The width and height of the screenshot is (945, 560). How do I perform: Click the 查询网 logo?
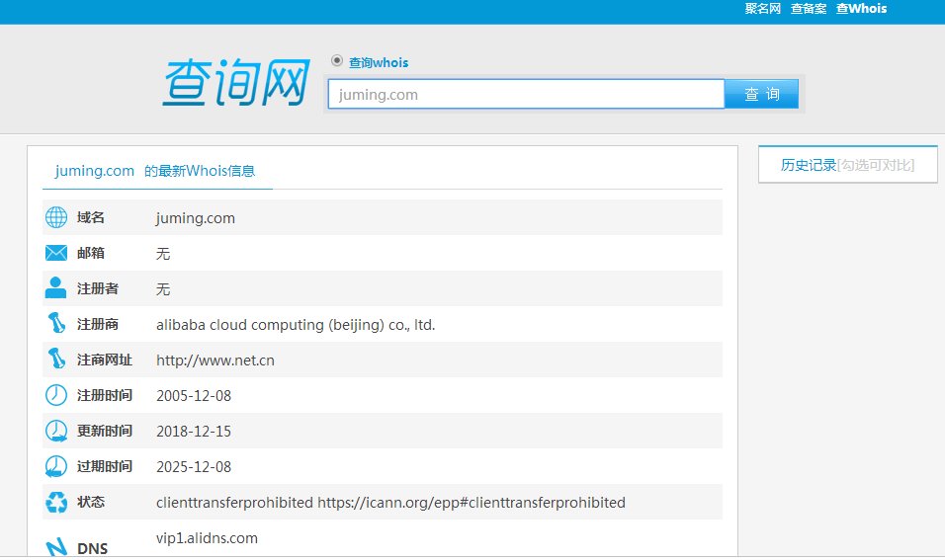(236, 83)
